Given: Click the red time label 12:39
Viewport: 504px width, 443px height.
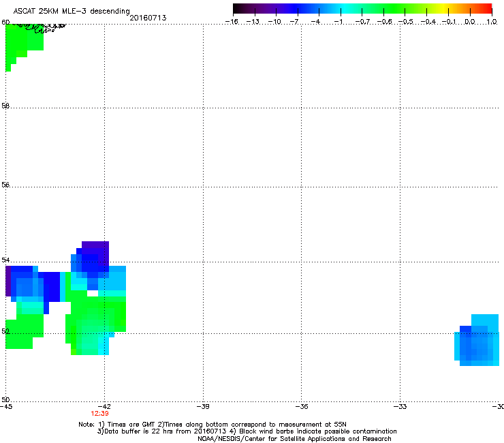Looking at the screenshot, I should click(x=99, y=414).
